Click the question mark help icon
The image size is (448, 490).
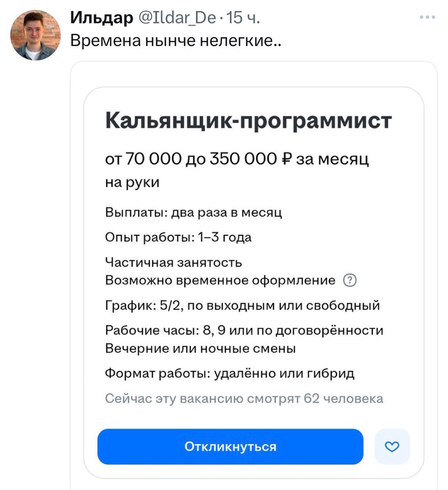(350, 281)
